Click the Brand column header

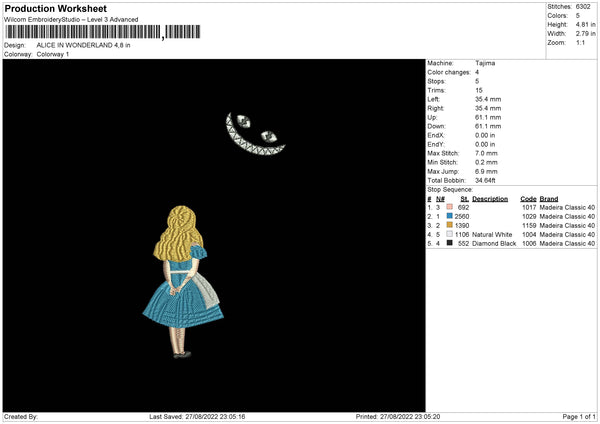[x=549, y=199]
